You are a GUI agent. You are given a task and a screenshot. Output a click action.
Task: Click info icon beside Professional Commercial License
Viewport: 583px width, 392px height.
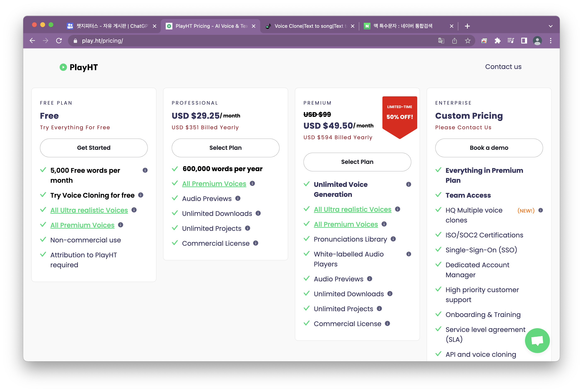coord(255,243)
